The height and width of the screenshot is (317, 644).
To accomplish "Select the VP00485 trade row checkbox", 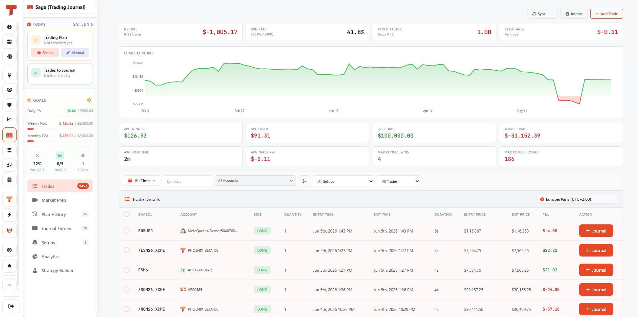I will point(127,289).
